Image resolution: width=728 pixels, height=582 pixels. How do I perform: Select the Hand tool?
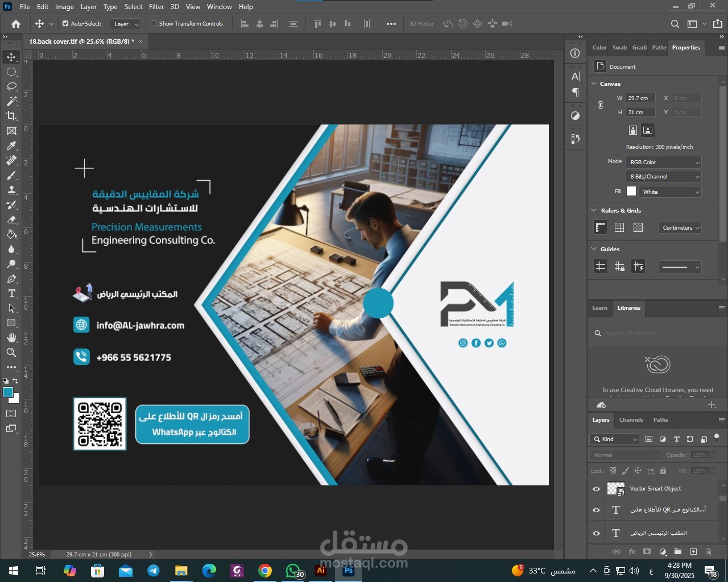[11, 338]
